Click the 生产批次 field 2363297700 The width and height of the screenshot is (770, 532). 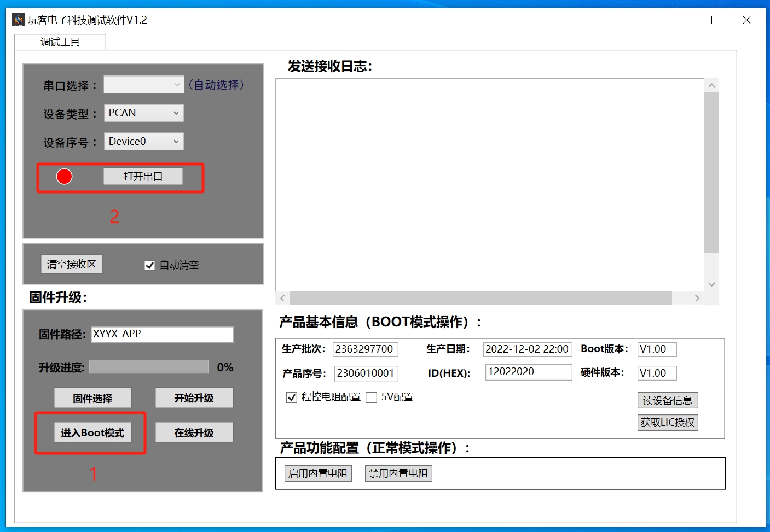coord(365,349)
